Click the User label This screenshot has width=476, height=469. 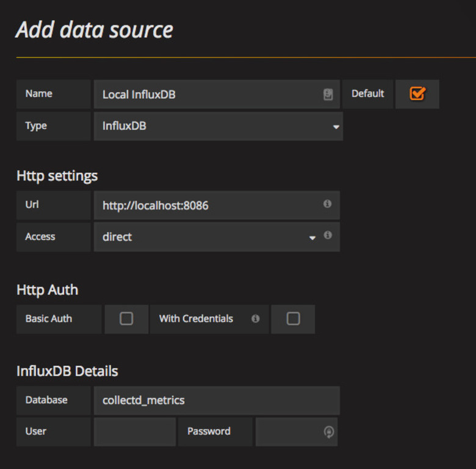36,431
